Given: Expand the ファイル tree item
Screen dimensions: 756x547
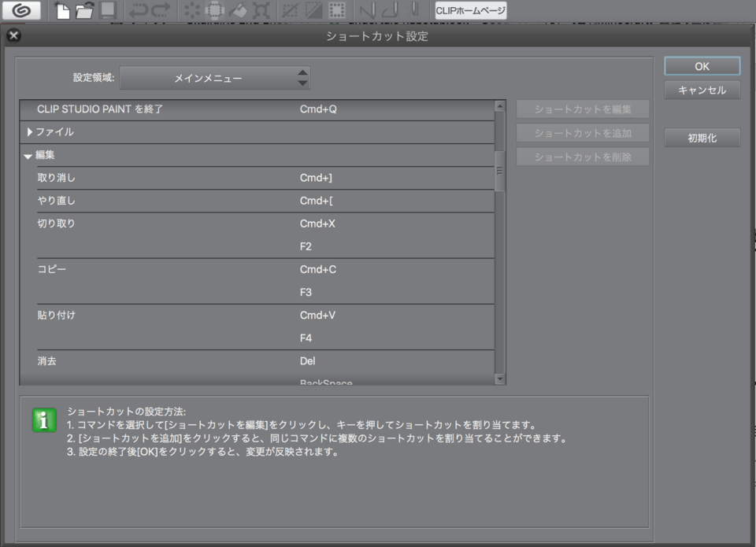Looking at the screenshot, I should click(30, 132).
